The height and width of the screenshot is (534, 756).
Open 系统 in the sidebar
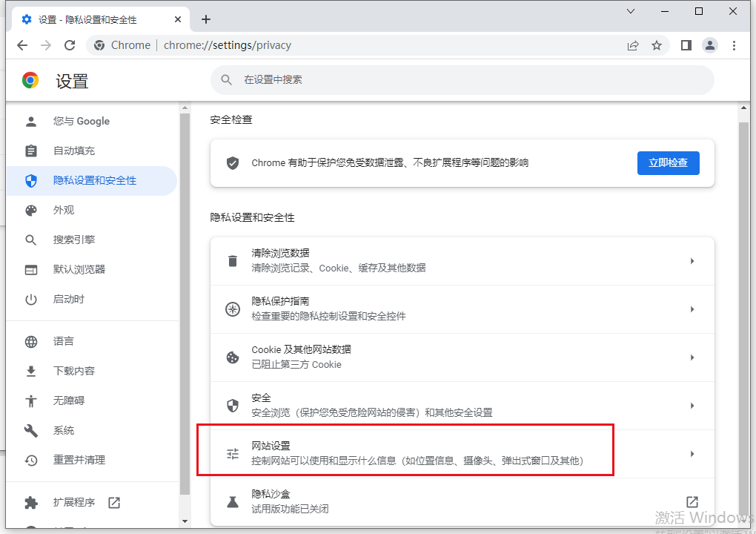coord(92,430)
